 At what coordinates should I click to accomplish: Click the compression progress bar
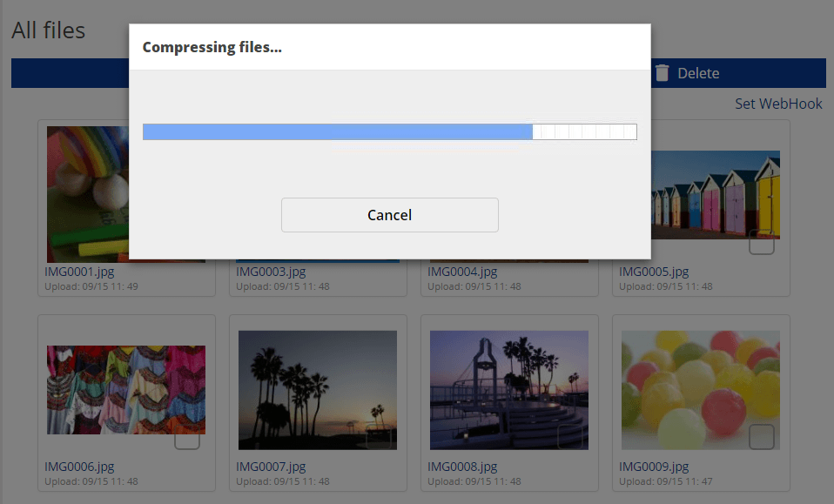point(390,131)
